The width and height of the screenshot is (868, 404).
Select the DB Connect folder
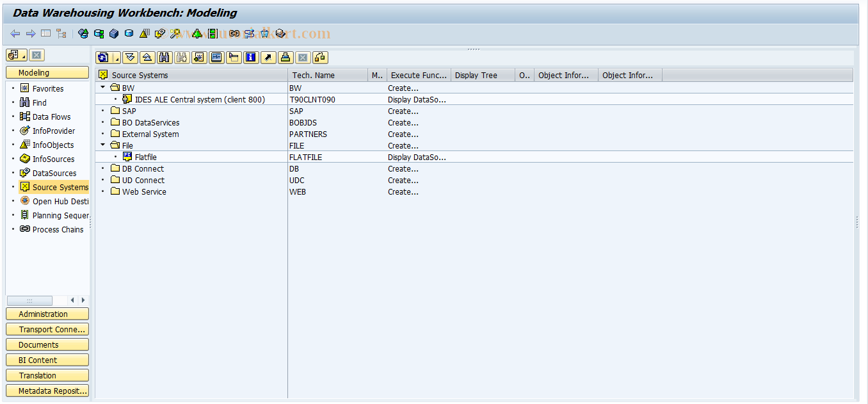pyautogui.click(x=137, y=168)
